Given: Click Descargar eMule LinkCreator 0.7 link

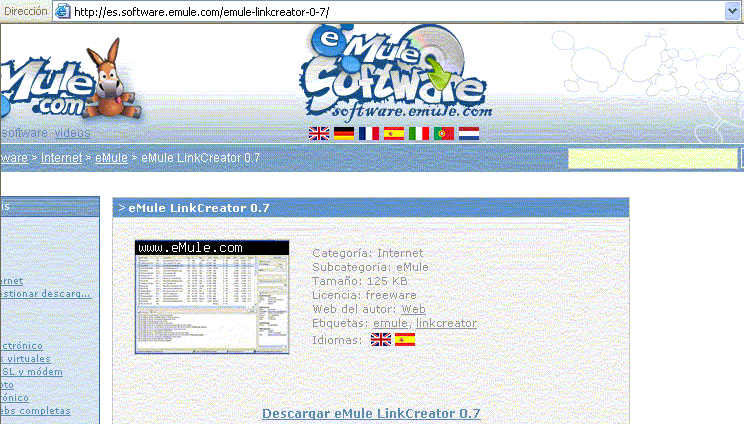Looking at the screenshot, I should pos(371,414).
